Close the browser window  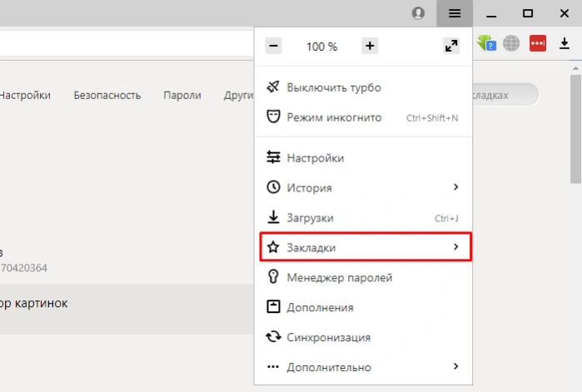coord(565,13)
